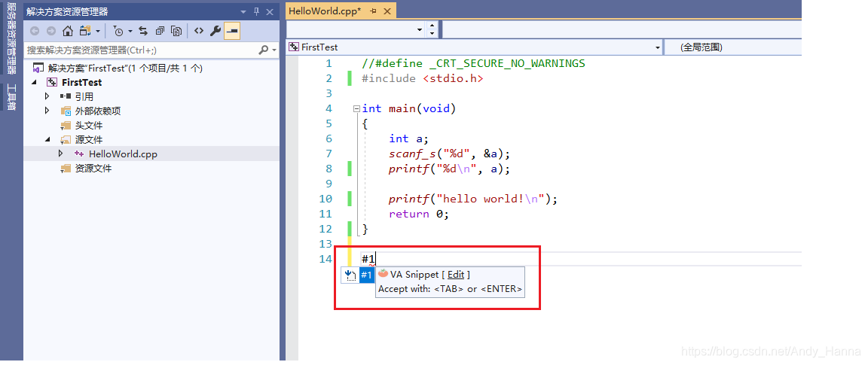Collapse all items in Solution Explorer

(x=160, y=31)
